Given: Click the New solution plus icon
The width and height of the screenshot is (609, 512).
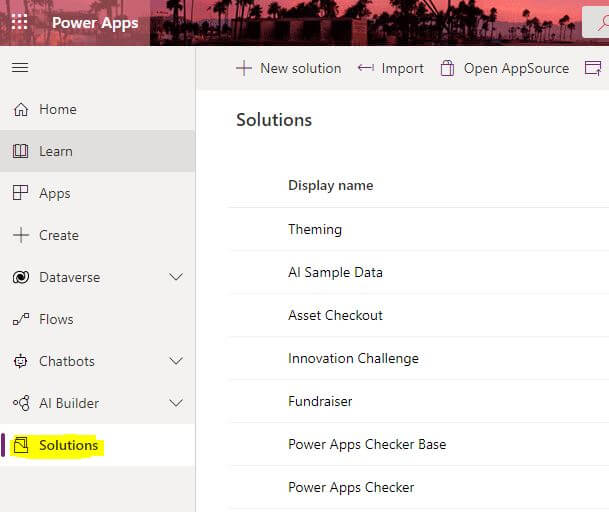Looking at the screenshot, I should pyautogui.click(x=244, y=68).
